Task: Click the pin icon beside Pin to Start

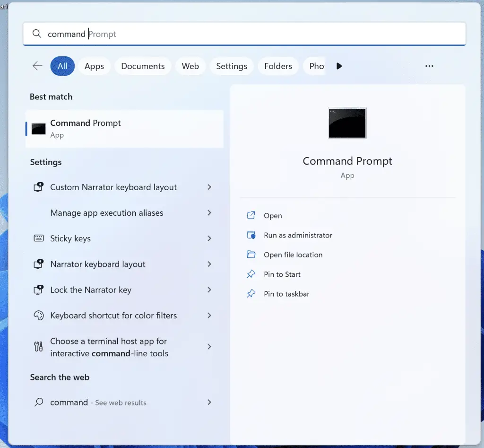Action: tap(251, 274)
